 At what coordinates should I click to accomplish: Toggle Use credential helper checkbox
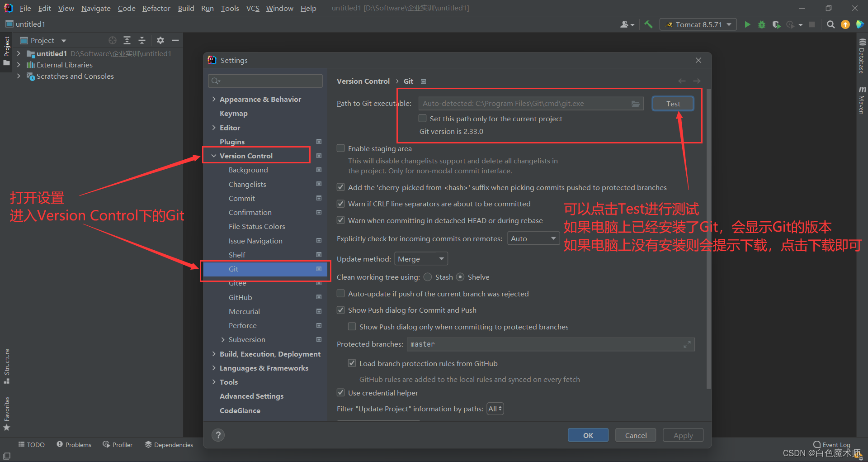[341, 393]
